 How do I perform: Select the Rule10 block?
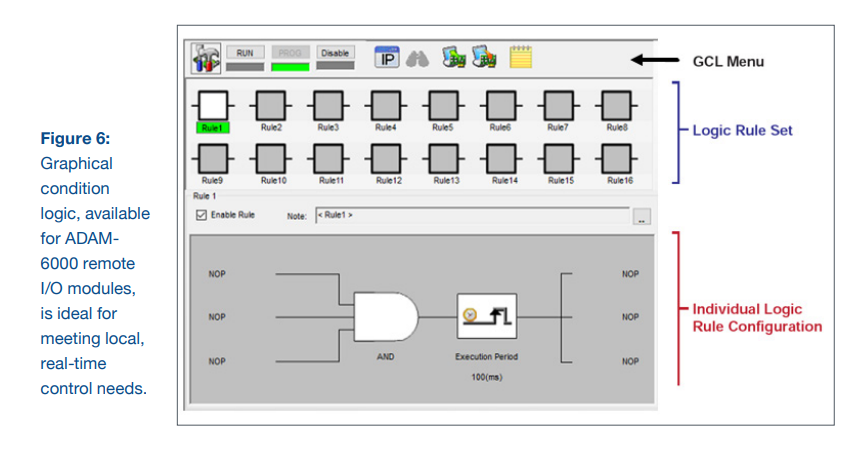click(x=270, y=159)
